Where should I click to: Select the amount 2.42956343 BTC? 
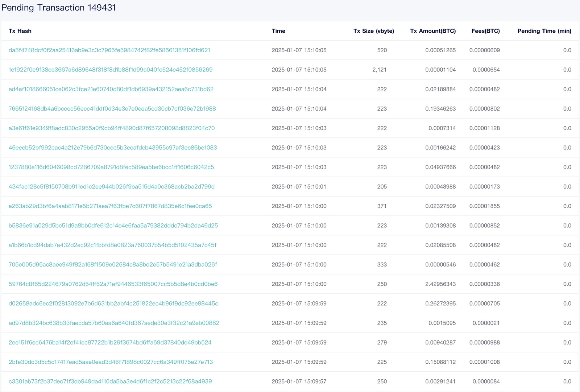pos(440,284)
